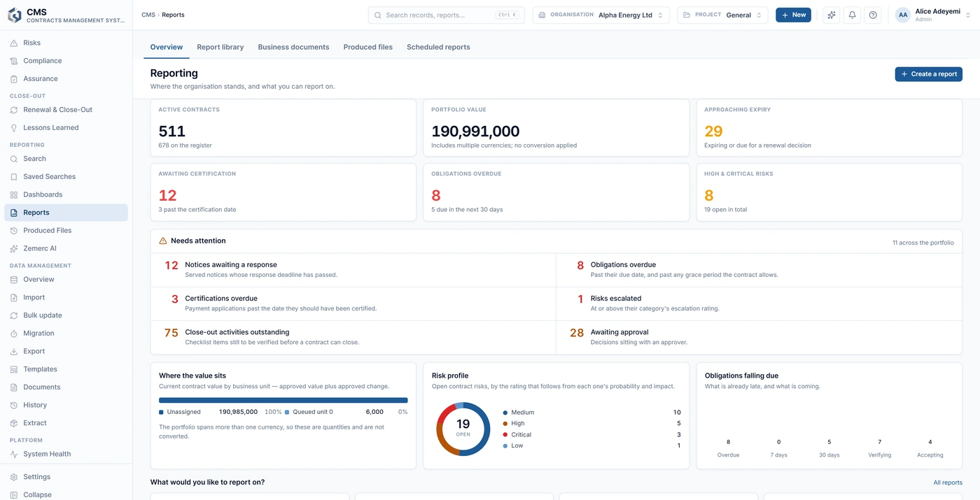Click the contract value progress bar
The width and height of the screenshot is (980, 500).
point(283,401)
